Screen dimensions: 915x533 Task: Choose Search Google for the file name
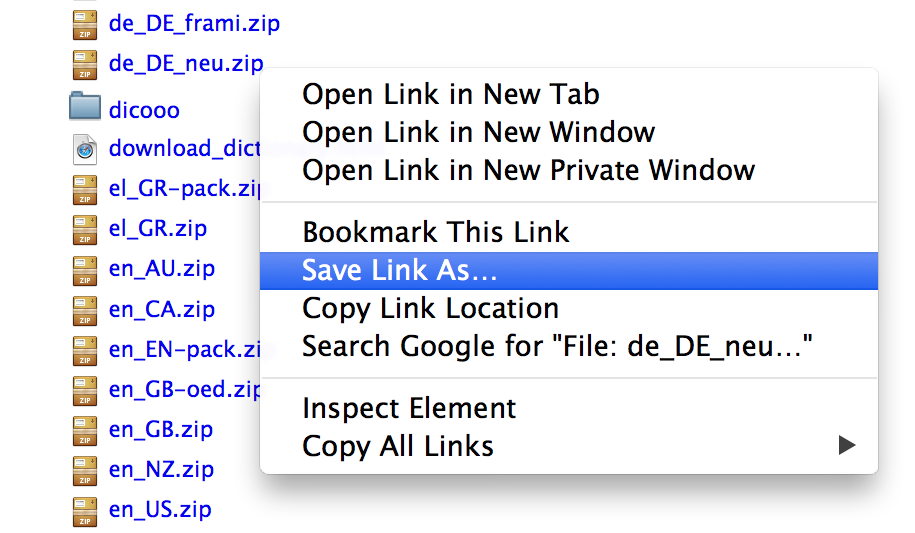point(557,347)
